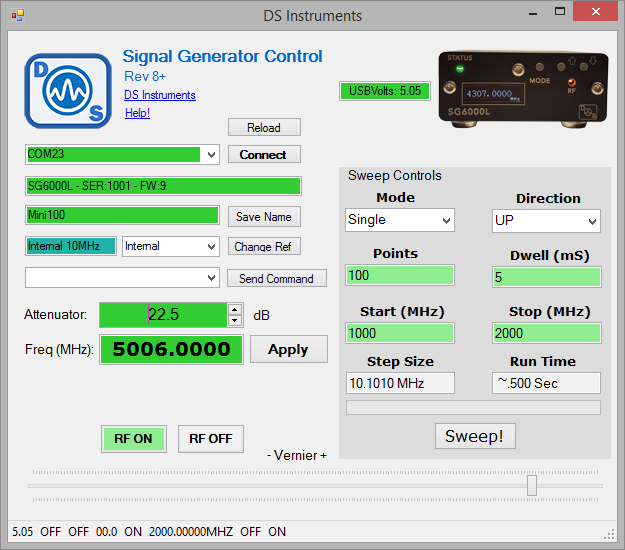The image size is (625, 550).
Task: Click the Reload button
Action: tap(264, 127)
